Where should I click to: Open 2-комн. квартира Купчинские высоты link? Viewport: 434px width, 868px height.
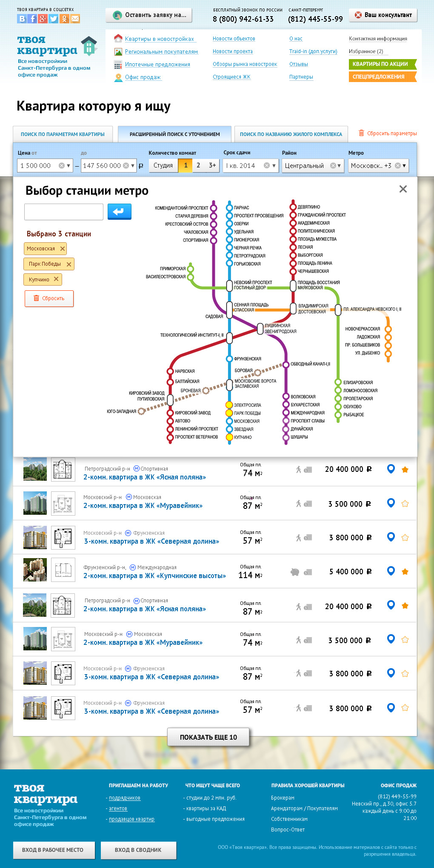(154, 576)
